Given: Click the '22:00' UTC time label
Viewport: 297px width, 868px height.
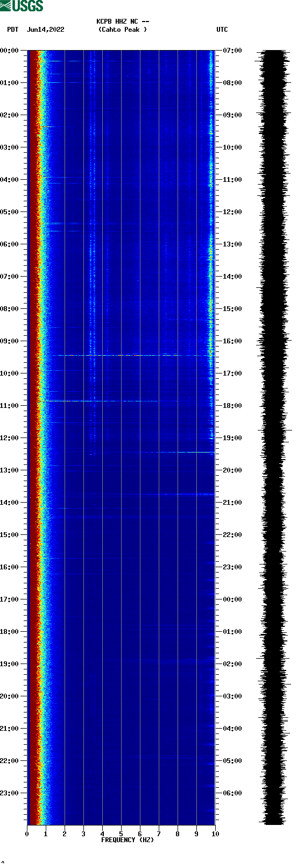Looking at the screenshot, I should click(x=232, y=535).
